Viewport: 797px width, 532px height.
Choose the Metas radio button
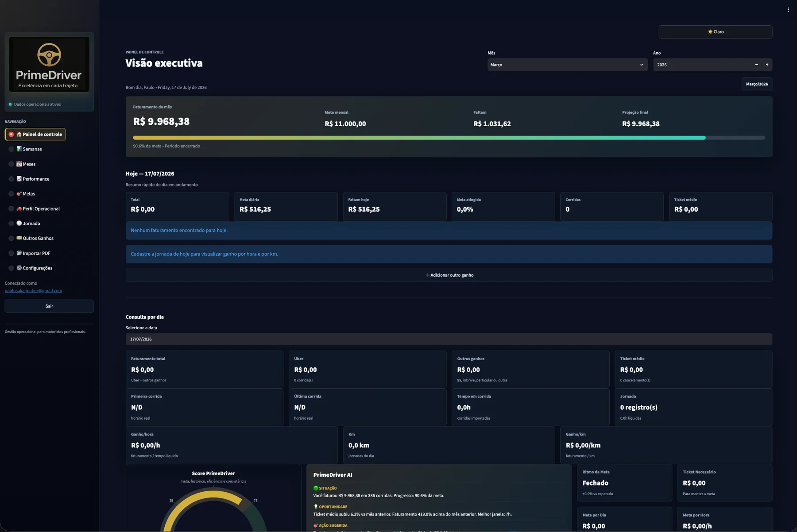(11, 194)
